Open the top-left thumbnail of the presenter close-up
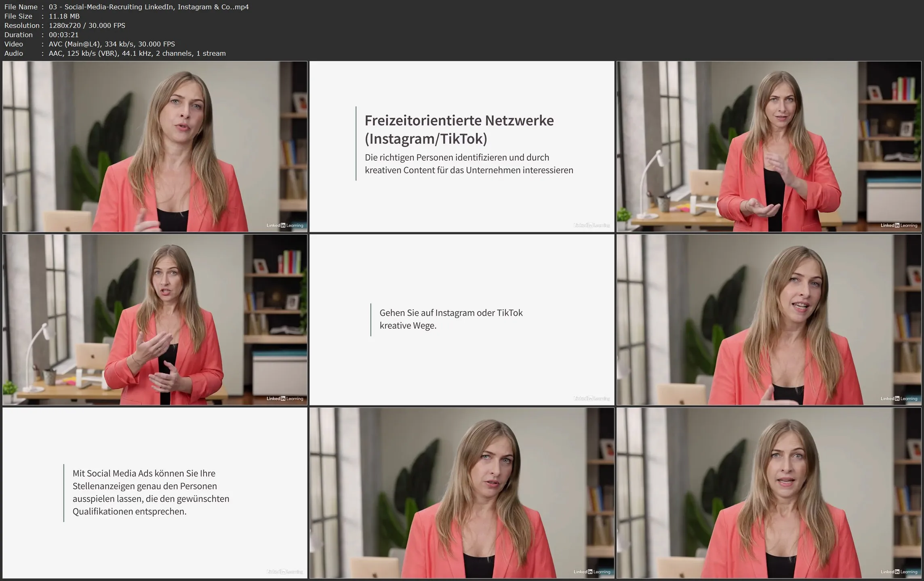The height and width of the screenshot is (581, 924). (155, 147)
